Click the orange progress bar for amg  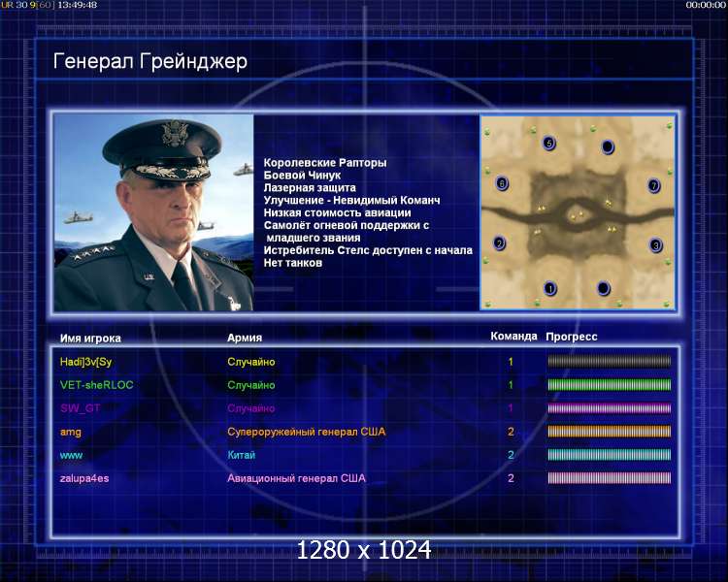[610, 431]
